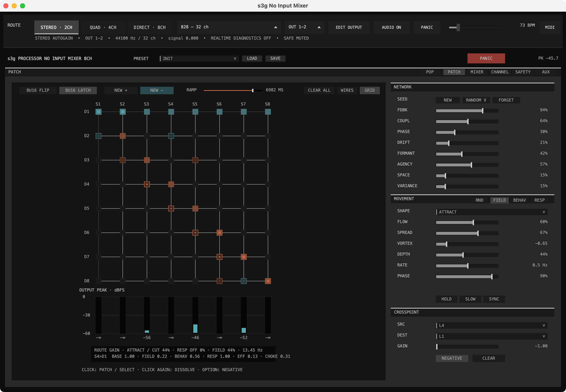Toggle WIRES view
The width and height of the screenshot is (566, 392).
pyautogui.click(x=347, y=90)
